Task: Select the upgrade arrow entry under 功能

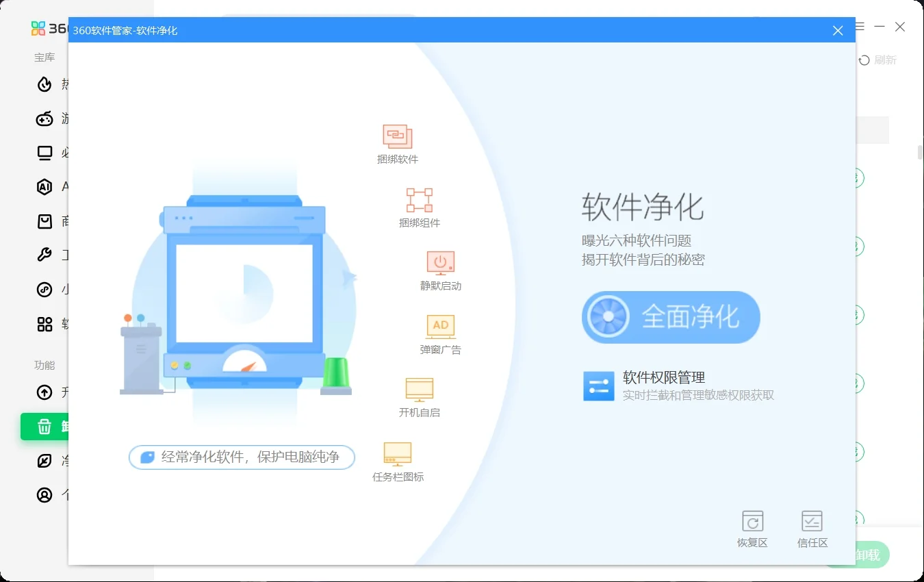Action: (45, 392)
